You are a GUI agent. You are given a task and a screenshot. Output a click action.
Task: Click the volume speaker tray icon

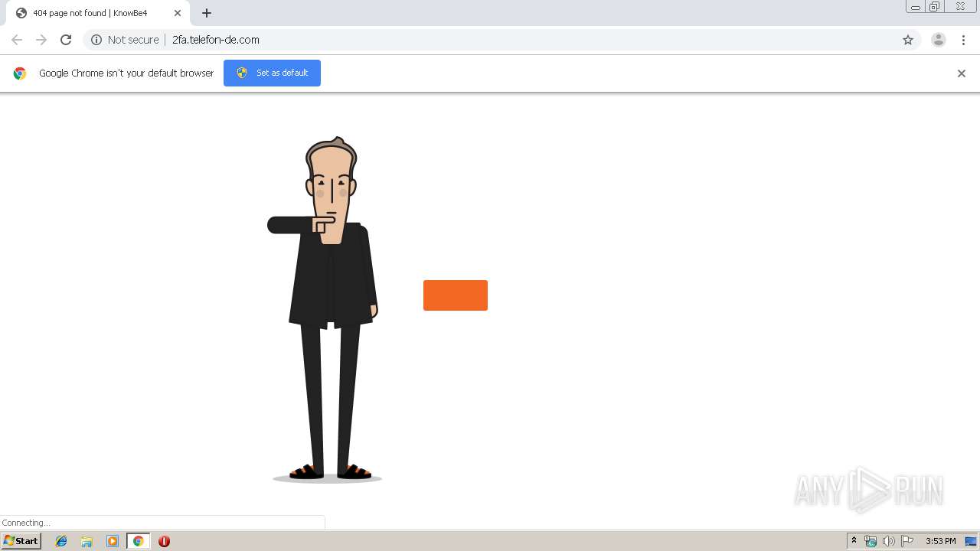pos(888,541)
